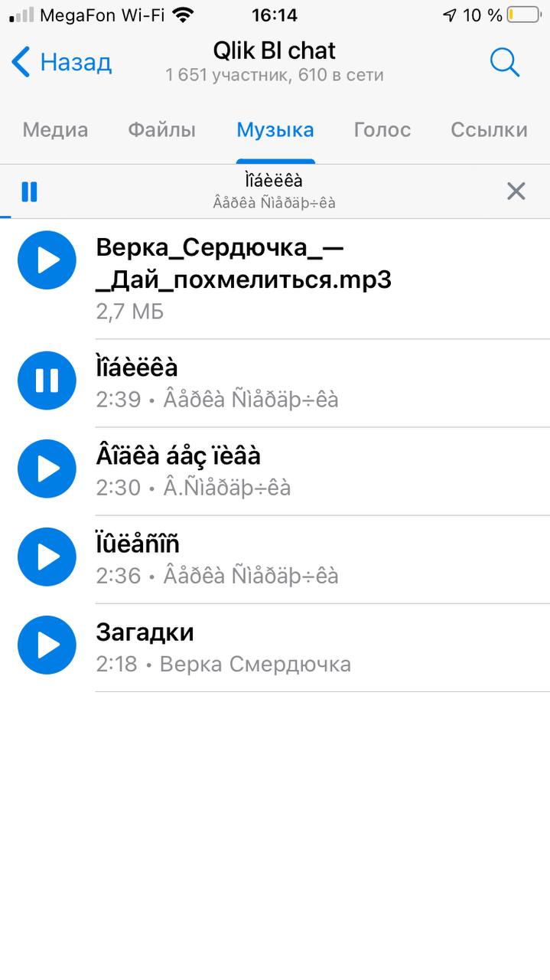
Task: Tap the blue back chevron icon
Action: pos(21,62)
